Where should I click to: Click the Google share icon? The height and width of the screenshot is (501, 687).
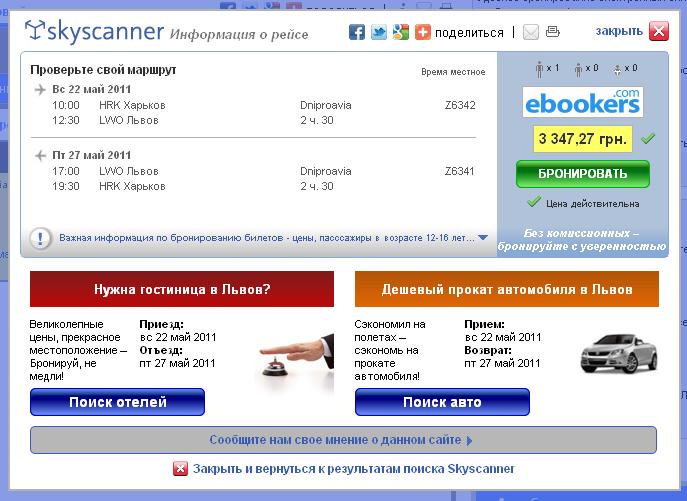(400, 32)
